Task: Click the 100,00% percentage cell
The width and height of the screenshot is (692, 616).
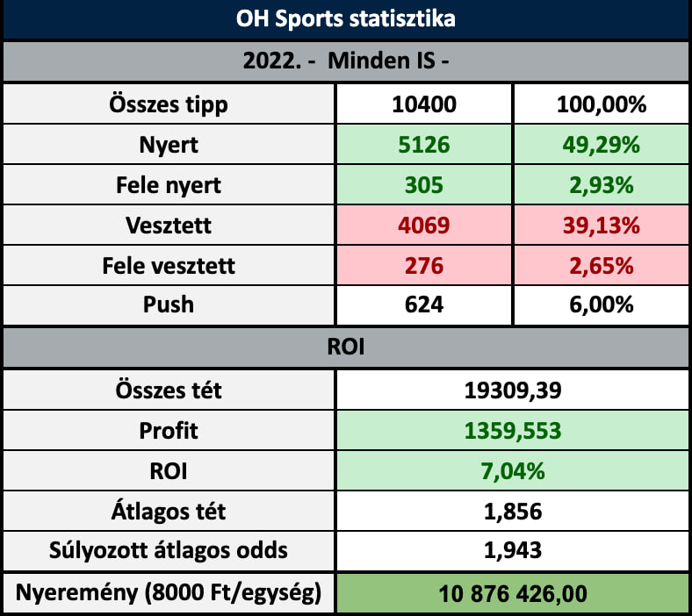Action: 602,105
